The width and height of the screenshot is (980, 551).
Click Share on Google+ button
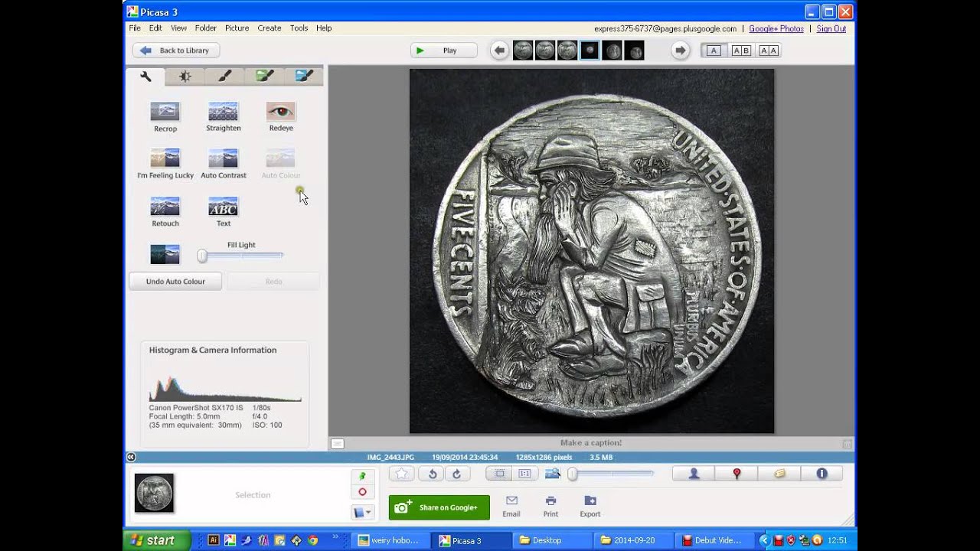[x=439, y=507]
